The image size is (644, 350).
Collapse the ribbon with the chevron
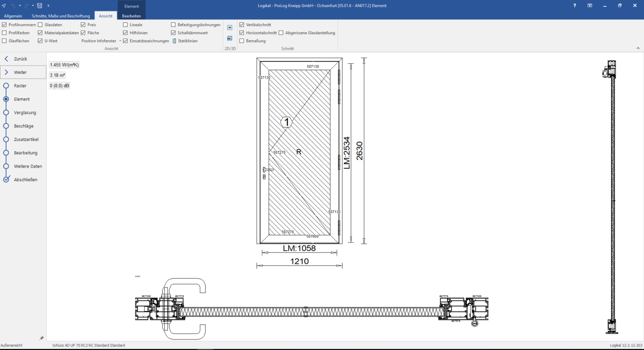pyautogui.click(x=637, y=48)
